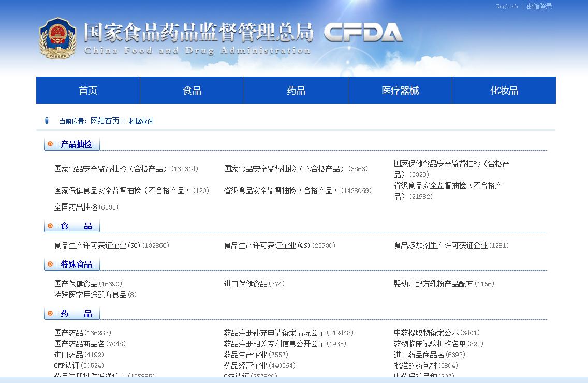
Task: Switch to the English version link
Action: [x=507, y=6]
